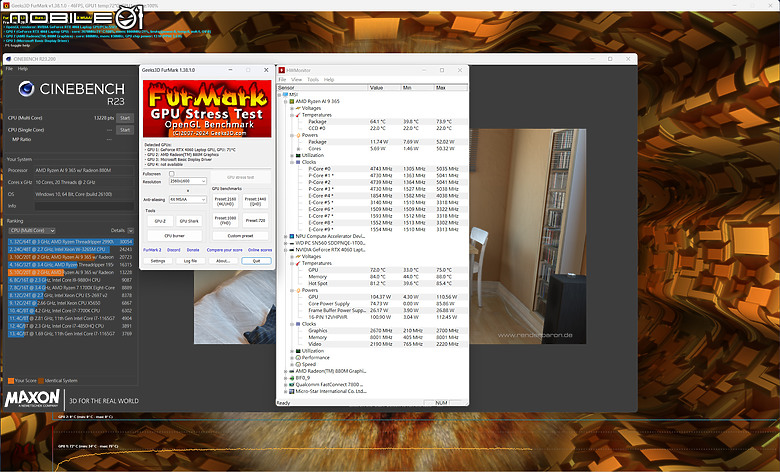Open the Details dropdown arrow in Cinebench

point(130,231)
